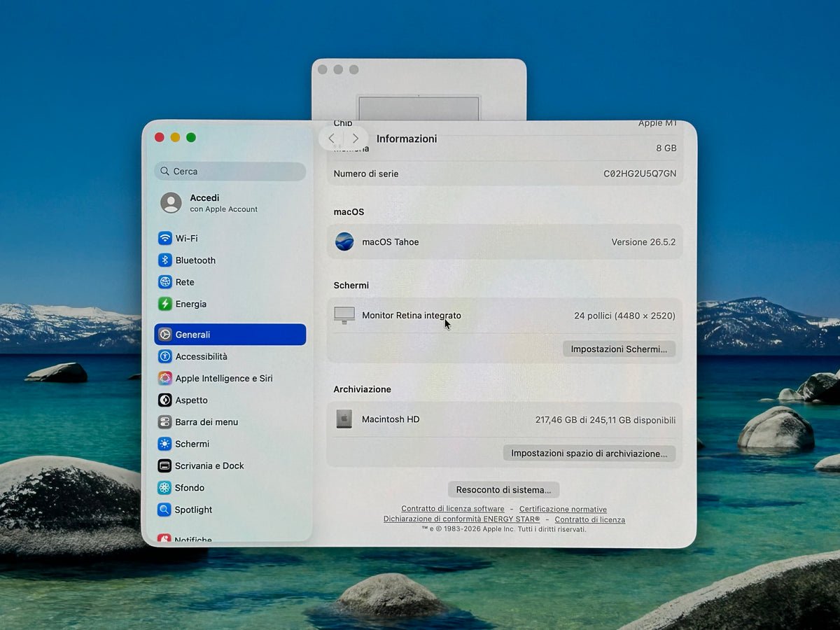Click the Archiviazione section heading

[363, 389]
